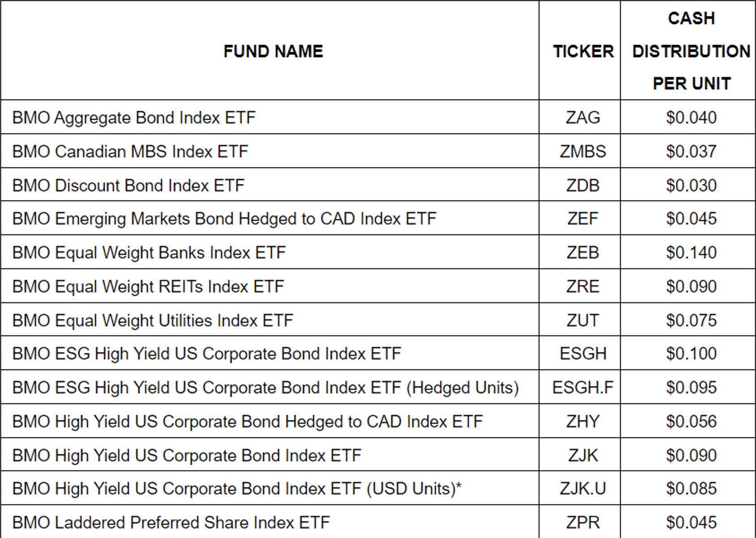Click the FUND NAME column header
The width and height of the screenshot is (756, 538).
[x=273, y=51]
